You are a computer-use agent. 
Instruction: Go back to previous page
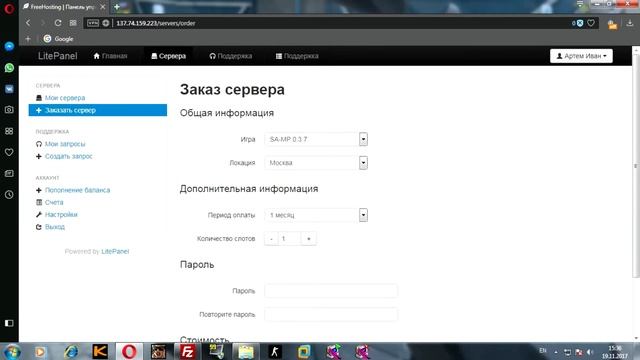pyautogui.click(x=28, y=23)
